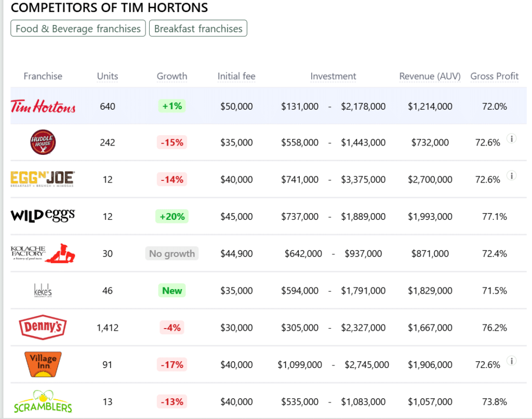Select the 73.8% gross profit value
This screenshot has height=419, width=532.
point(495,402)
